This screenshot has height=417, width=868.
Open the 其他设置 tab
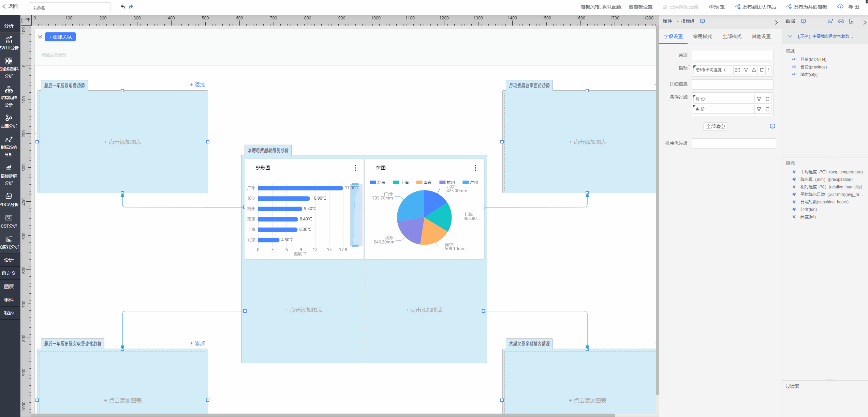click(761, 36)
